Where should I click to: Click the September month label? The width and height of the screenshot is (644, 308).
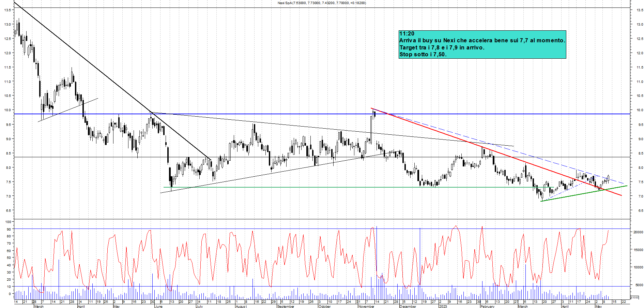click(x=286, y=306)
